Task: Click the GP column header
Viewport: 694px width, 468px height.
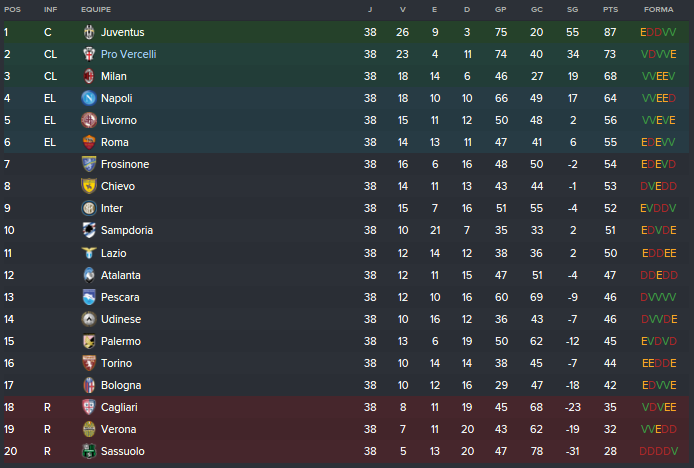Action: tap(500, 9)
